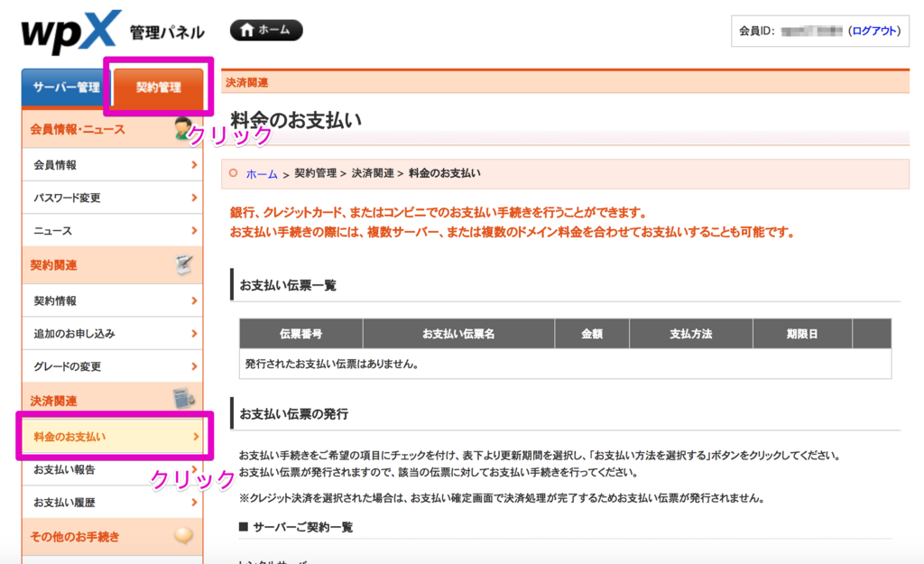Expand the ニュース entry via its chevron
Viewport: 924px width, 564px height.
pyautogui.click(x=195, y=230)
